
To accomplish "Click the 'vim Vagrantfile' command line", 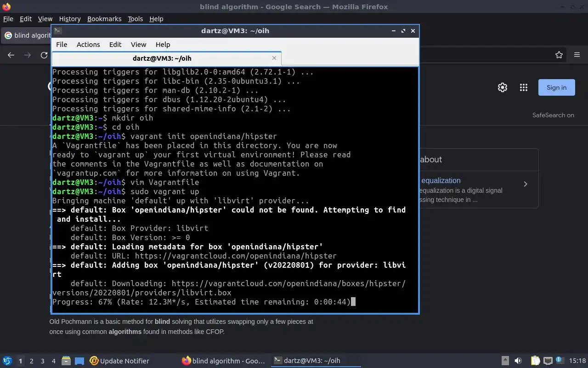I will pos(126,182).
